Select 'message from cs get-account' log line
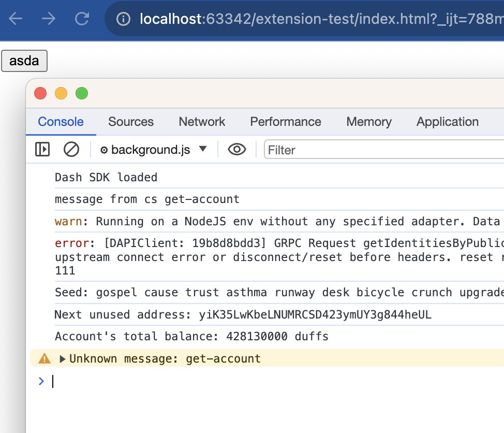This screenshot has width=504, height=433. tap(147, 199)
